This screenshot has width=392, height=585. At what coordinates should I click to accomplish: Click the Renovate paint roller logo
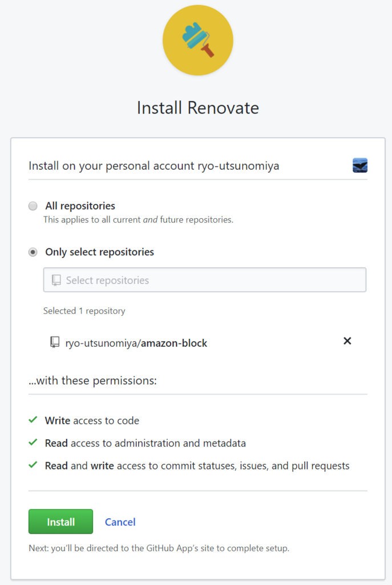(198, 41)
